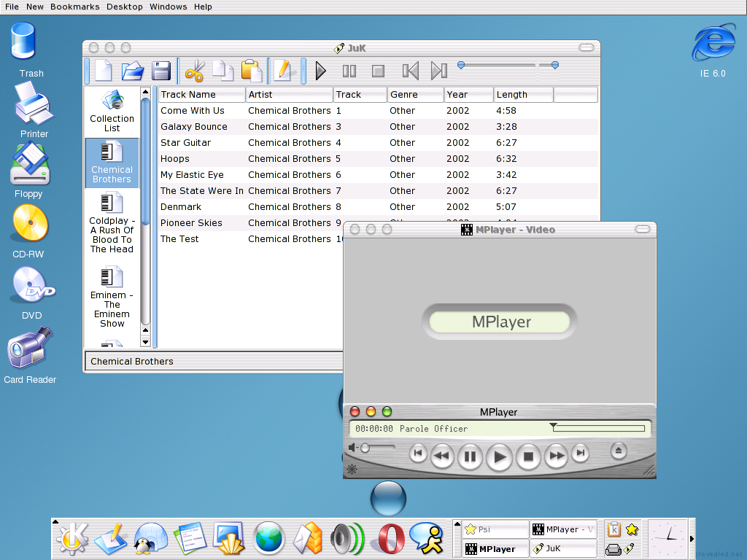Image resolution: width=747 pixels, height=560 pixels.
Task: Switch to JuK in the taskbar
Action: pos(564,548)
